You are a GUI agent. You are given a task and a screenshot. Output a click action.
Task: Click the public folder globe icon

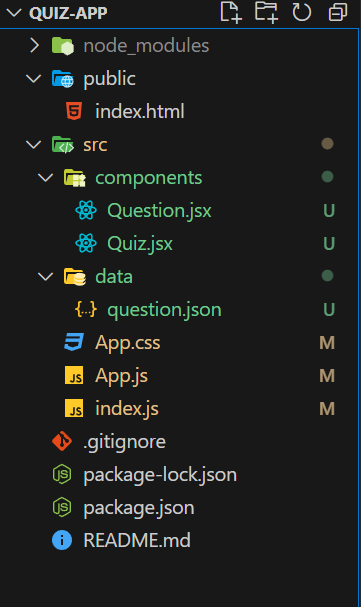tap(63, 79)
